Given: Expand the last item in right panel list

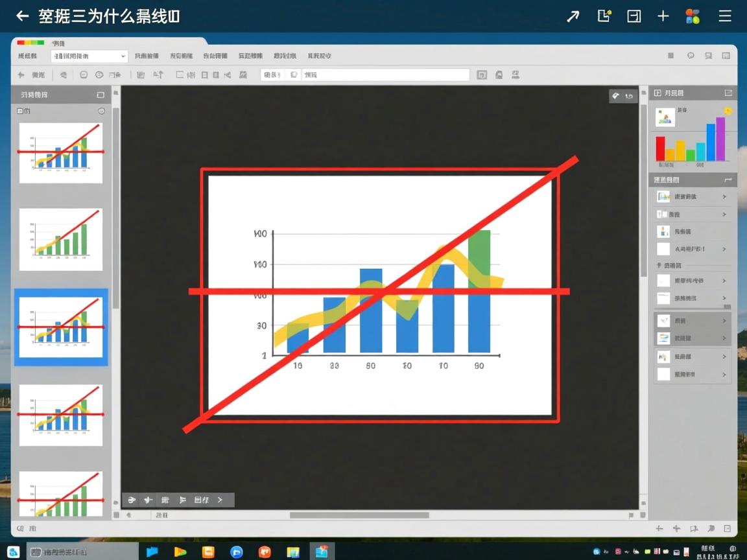Looking at the screenshot, I should (724, 374).
